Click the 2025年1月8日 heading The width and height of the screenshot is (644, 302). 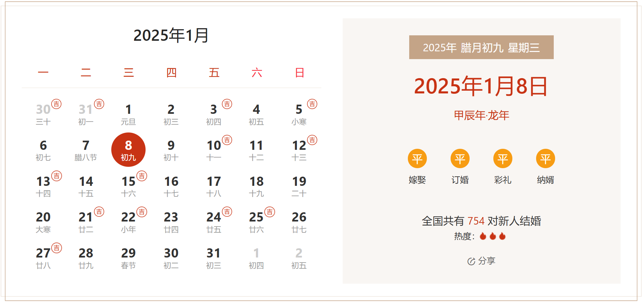pyautogui.click(x=481, y=86)
